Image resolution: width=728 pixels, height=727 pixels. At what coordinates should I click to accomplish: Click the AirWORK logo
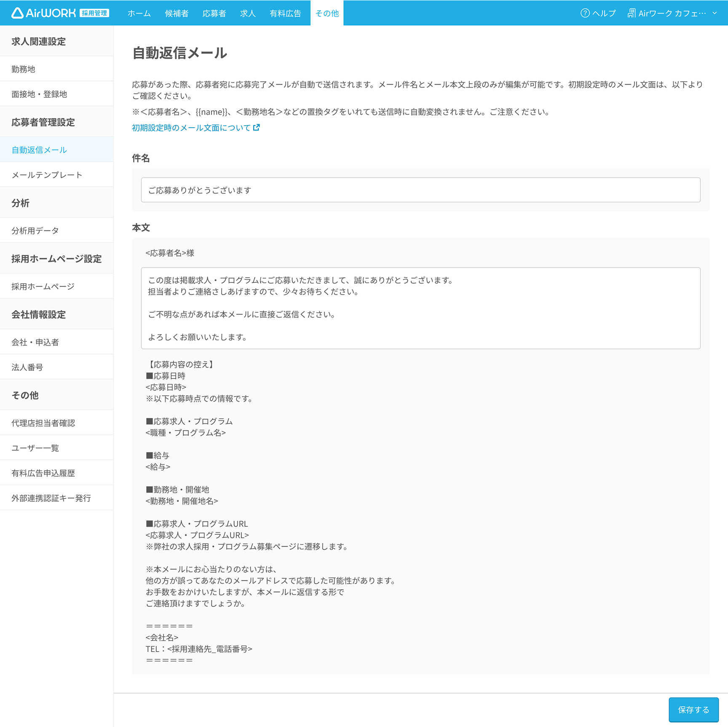click(x=43, y=13)
